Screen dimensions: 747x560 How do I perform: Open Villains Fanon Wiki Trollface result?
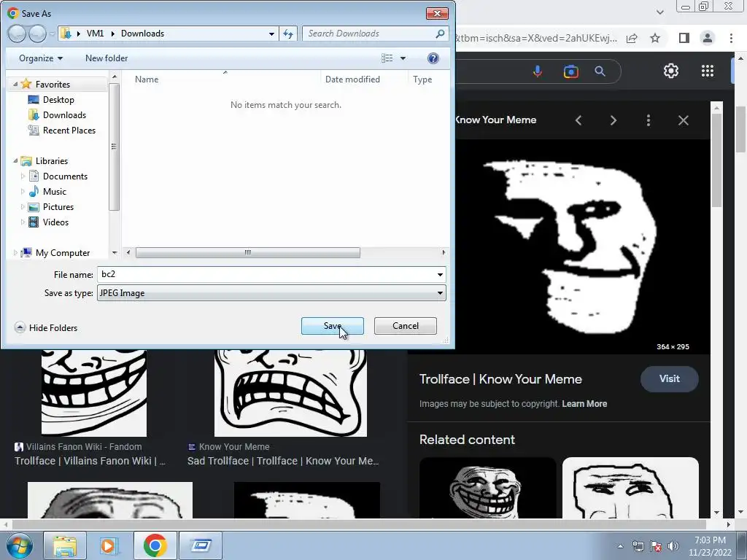(x=90, y=461)
